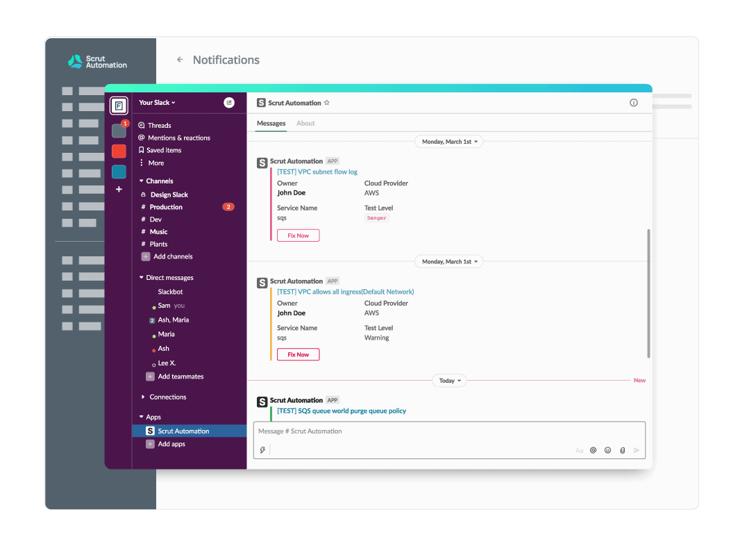756x555 pixels.
Task: Send the message with arrow icon
Action: [x=637, y=450]
